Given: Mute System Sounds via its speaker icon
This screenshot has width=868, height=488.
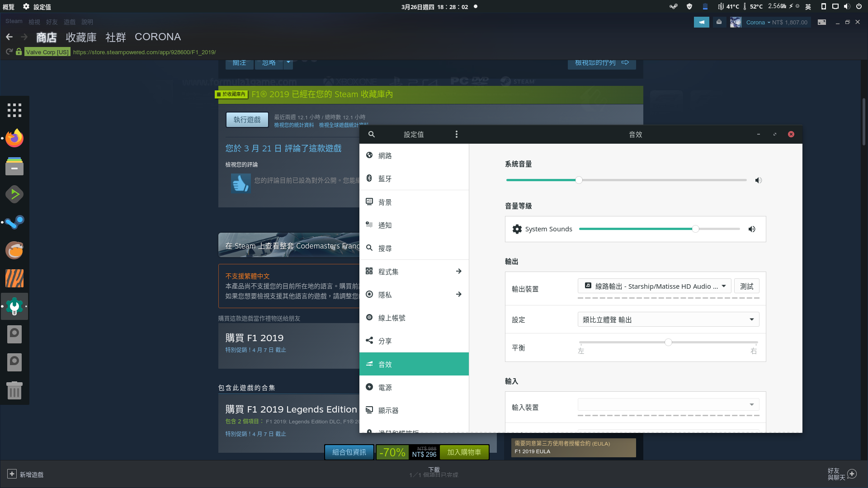Looking at the screenshot, I should click(751, 229).
